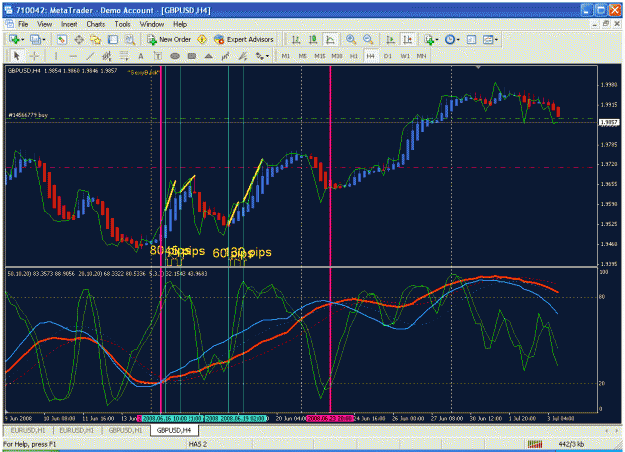
Task: Click the chart shift triangle marker
Action: coord(478,68)
